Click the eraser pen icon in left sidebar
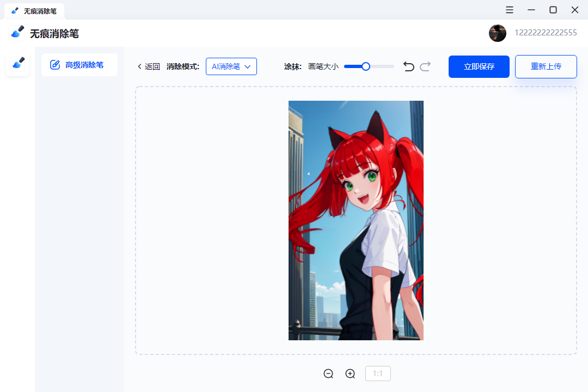Image resolution: width=588 pixels, height=392 pixels. (17, 64)
